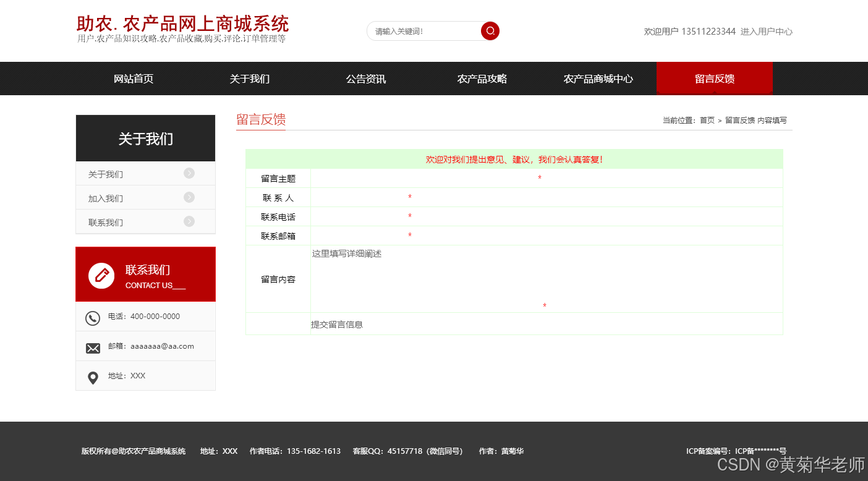Open 关于我们 link in sidebar list
The width and height of the screenshot is (868, 481).
tap(106, 174)
